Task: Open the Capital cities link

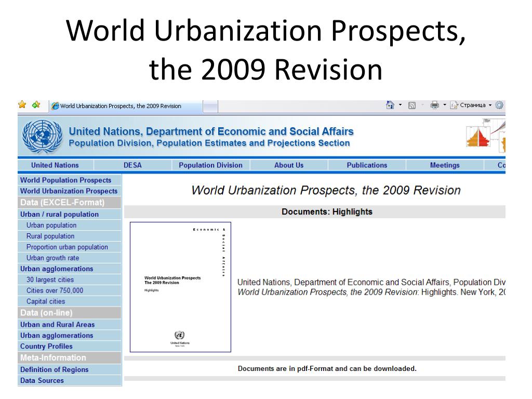Action: pyautogui.click(x=46, y=301)
